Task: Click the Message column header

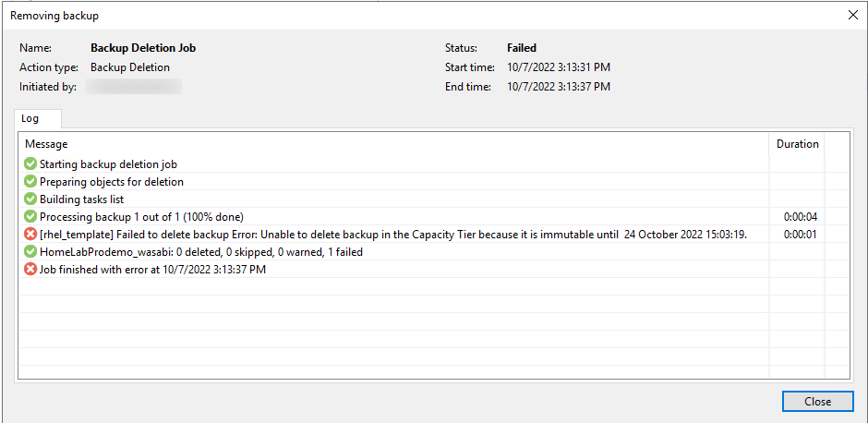Action: coord(46,144)
